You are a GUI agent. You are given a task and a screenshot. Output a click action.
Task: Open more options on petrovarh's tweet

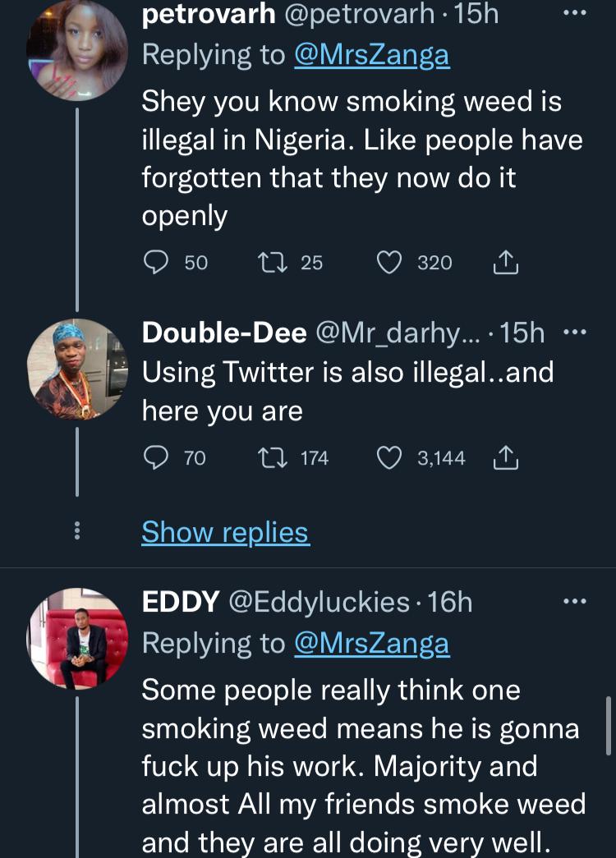pos(574,15)
